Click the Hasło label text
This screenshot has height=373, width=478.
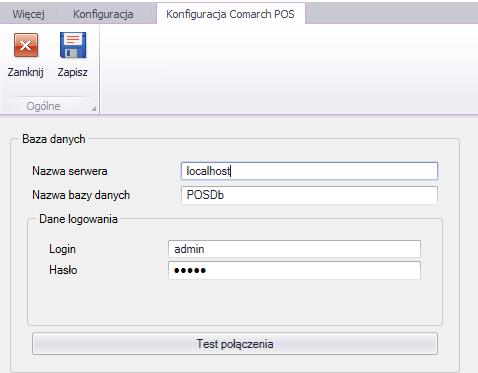63,270
